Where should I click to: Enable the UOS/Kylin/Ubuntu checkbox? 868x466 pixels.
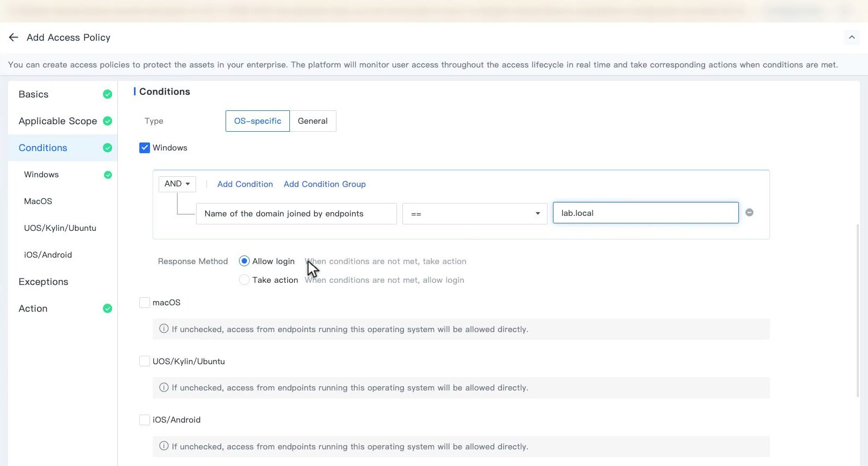[145, 361]
